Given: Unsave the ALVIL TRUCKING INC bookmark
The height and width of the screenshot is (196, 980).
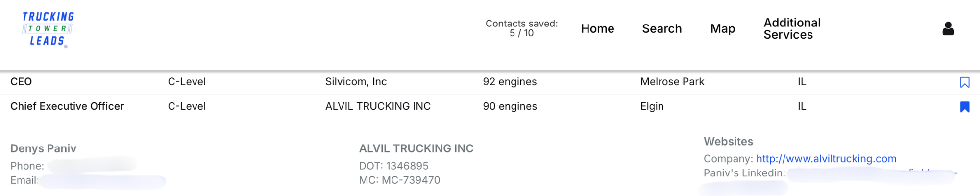Looking at the screenshot, I should pos(964,107).
